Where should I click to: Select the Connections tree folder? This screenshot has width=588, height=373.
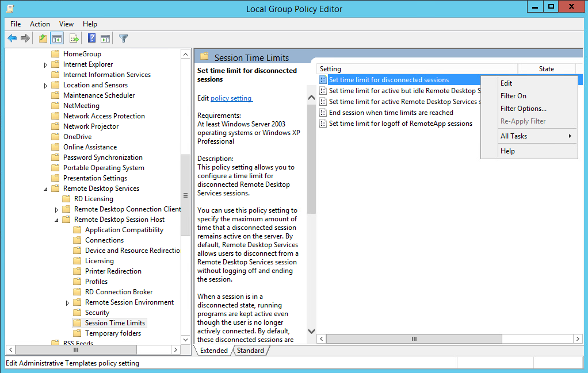104,240
